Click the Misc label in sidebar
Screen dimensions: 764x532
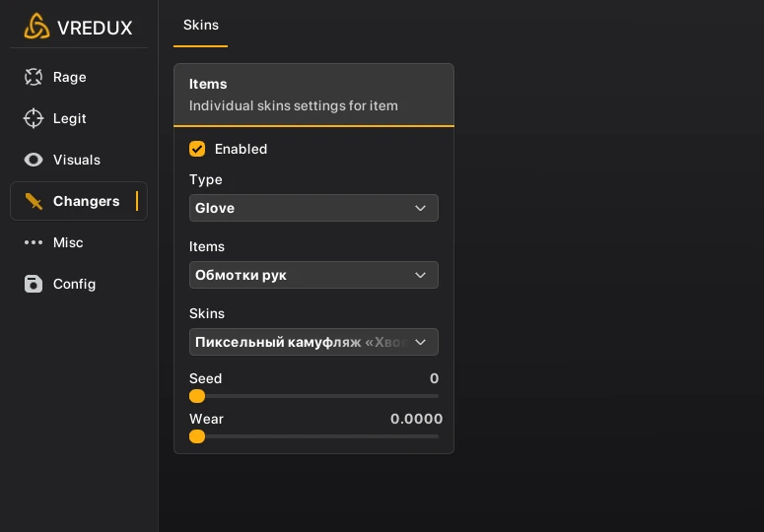click(68, 242)
